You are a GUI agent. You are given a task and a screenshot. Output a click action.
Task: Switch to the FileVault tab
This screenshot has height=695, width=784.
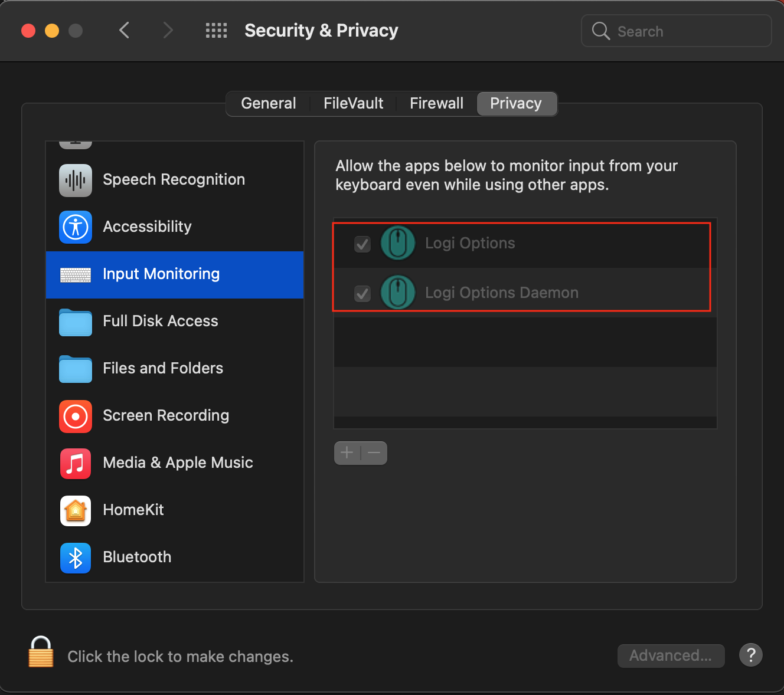pyautogui.click(x=354, y=104)
